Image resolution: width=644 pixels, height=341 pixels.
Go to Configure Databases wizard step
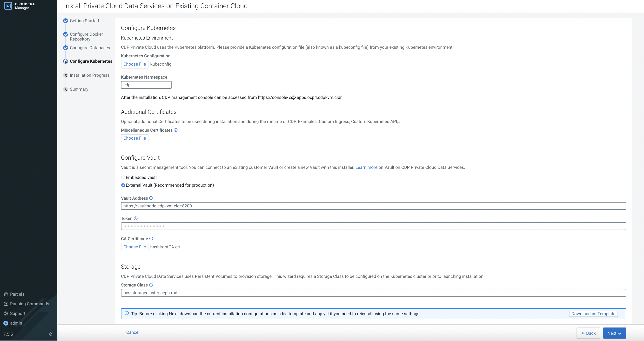(x=90, y=48)
